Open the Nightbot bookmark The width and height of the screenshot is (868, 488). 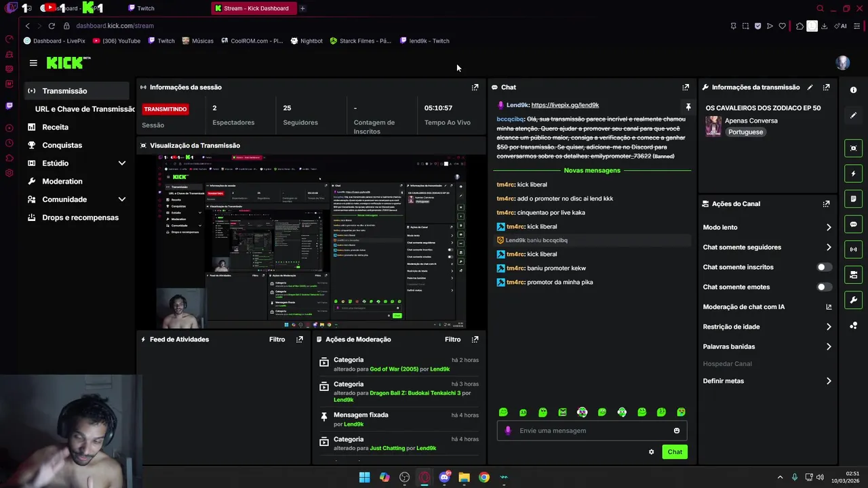pyautogui.click(x=307, y=41)
